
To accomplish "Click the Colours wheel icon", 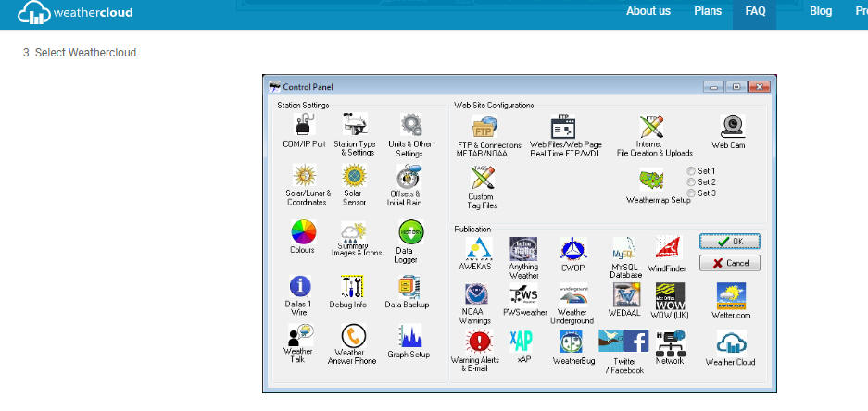I will click(303, 231).
